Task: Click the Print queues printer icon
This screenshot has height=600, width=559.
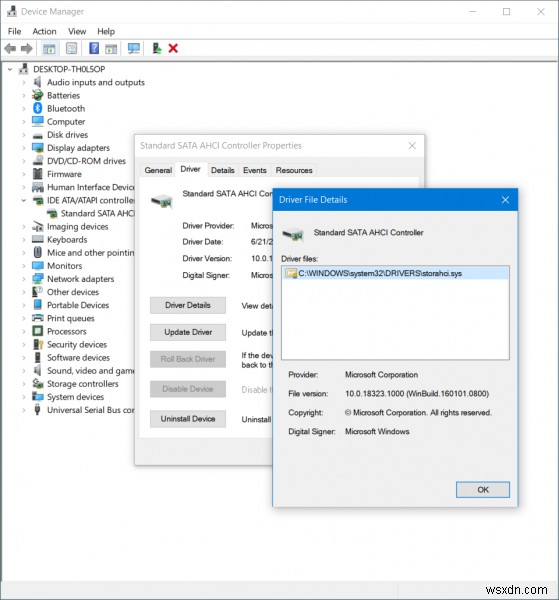Action: [38, 318]
